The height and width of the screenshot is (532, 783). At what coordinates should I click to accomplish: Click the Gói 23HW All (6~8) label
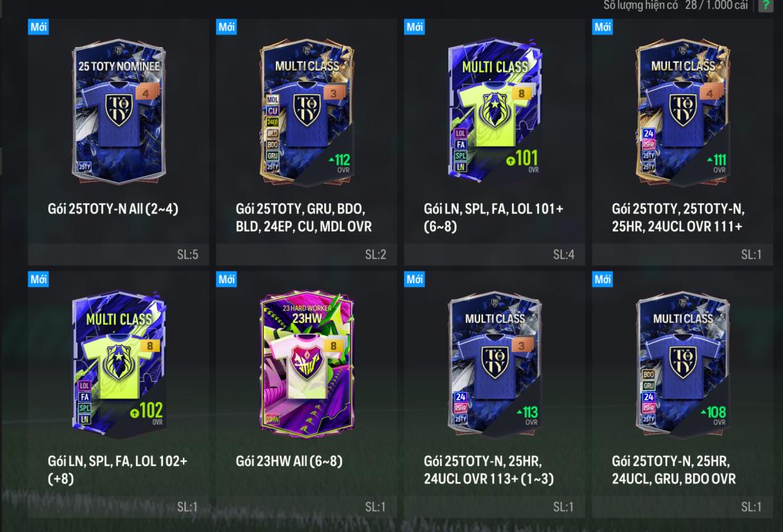tap(289, 461)
